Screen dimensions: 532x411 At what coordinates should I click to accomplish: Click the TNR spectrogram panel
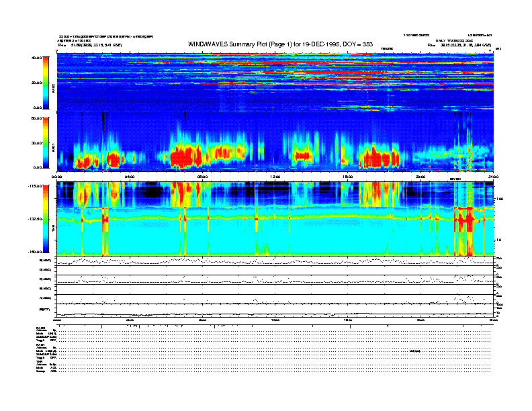(x=275, y=218)
